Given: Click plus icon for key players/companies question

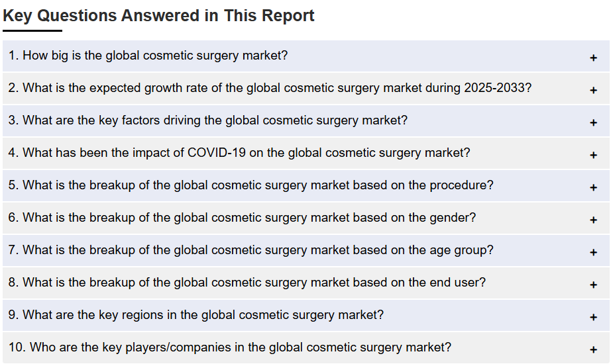Looking at the screenshot, I should tap(593, 349).
